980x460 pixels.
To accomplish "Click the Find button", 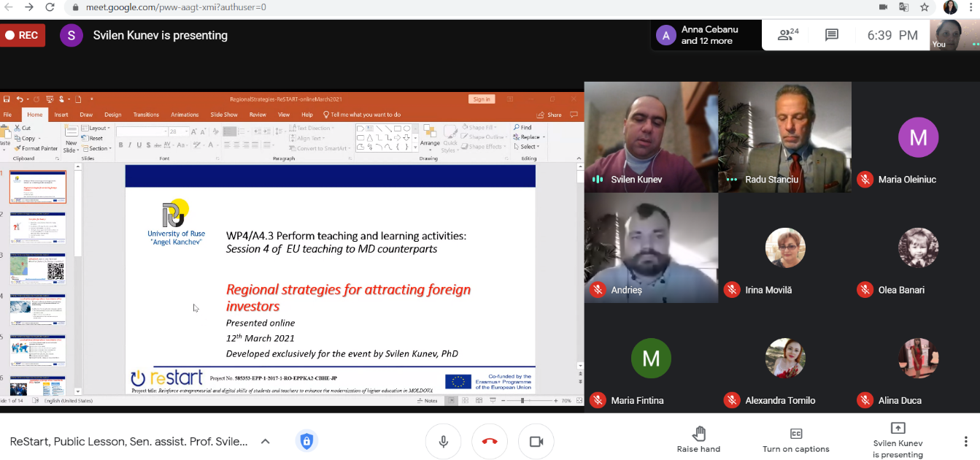I will (522, 128).
